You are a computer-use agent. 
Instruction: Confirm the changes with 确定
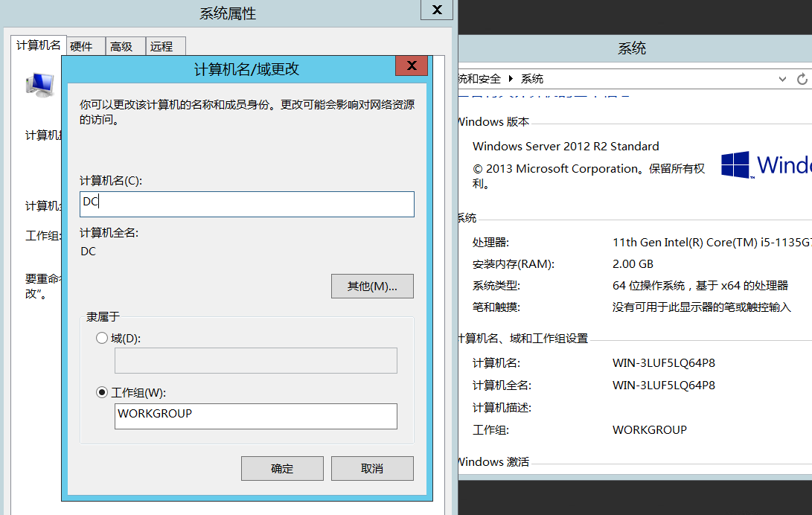pos(282,468)
